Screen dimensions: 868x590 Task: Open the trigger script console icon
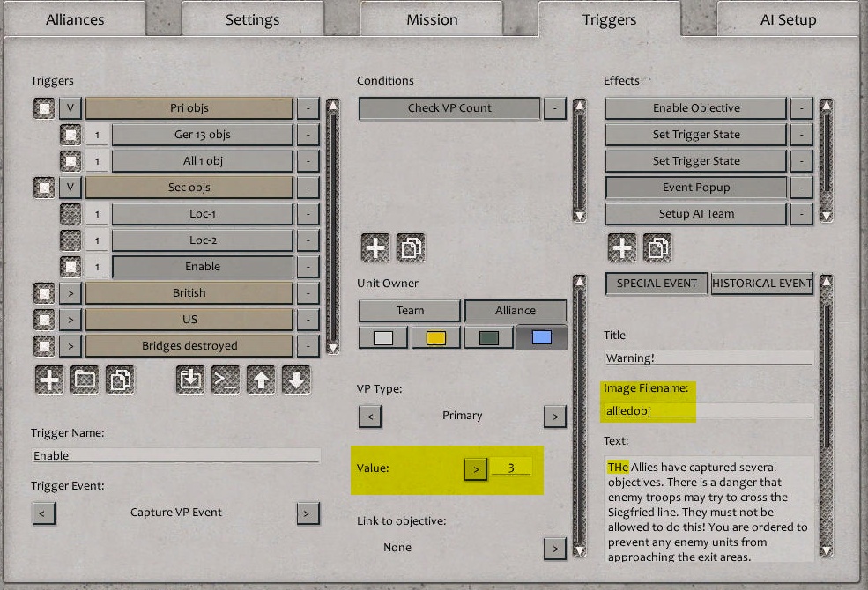click(x=226, y=380)
